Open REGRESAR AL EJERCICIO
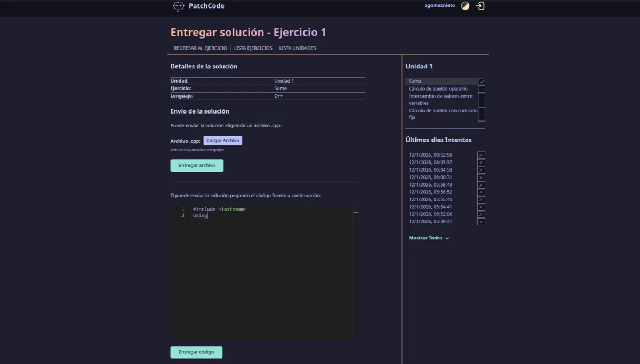640x364 pixels. [200, 48]
